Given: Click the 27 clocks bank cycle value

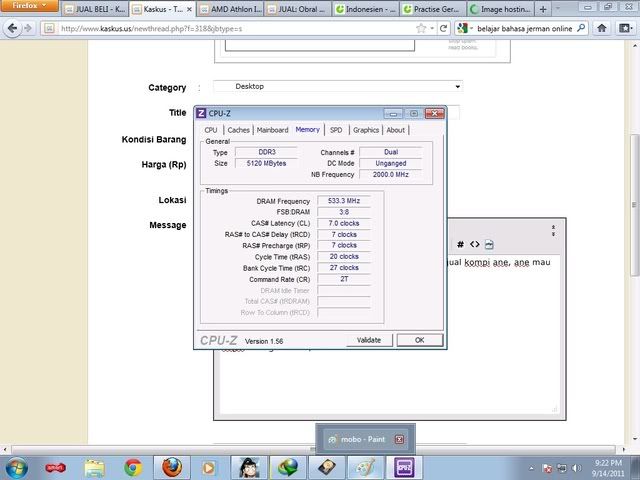Looking at the screenshot, I should click(x=344, y=268).
